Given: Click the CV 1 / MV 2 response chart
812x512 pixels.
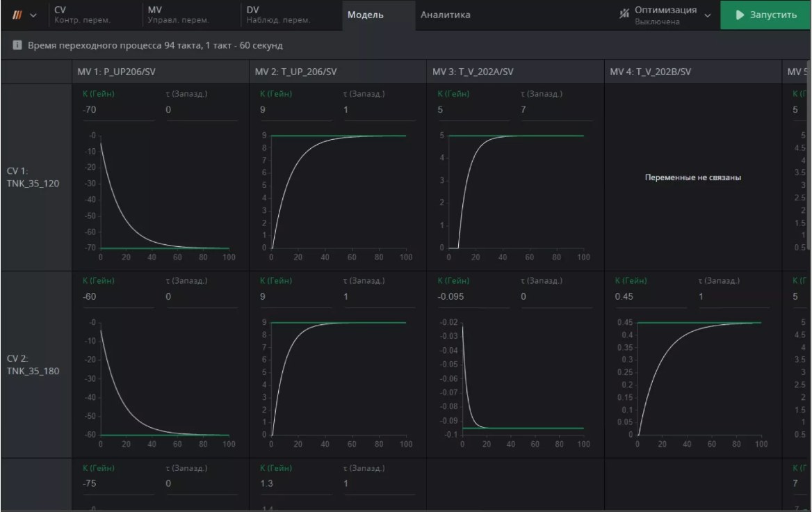Looking at the screenshot, I should point(336,196).
